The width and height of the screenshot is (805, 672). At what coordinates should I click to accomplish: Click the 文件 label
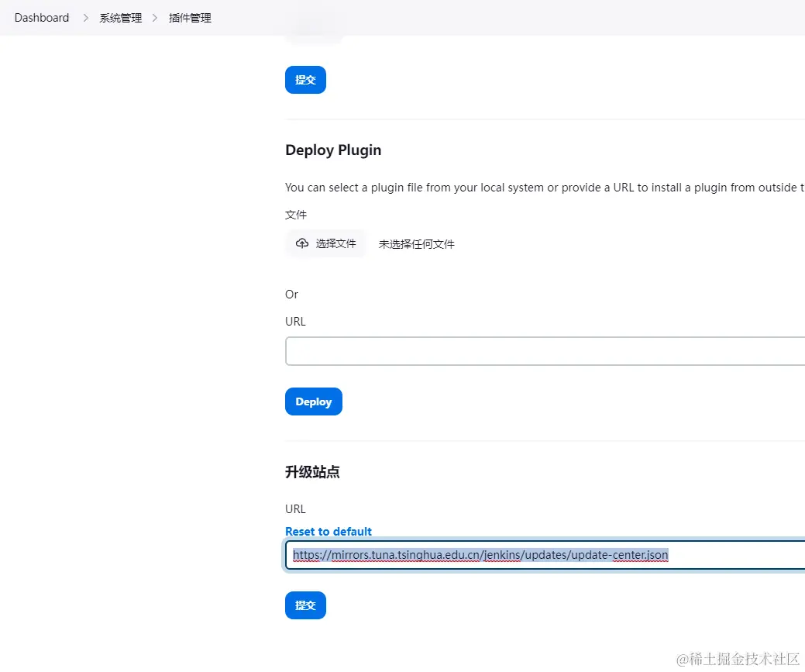[296, 215]
